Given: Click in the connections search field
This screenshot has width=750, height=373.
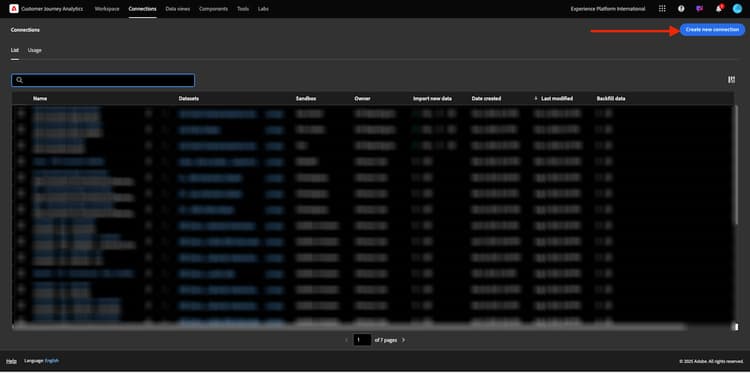Looking at the screenshot, I should tap(103, 80).
